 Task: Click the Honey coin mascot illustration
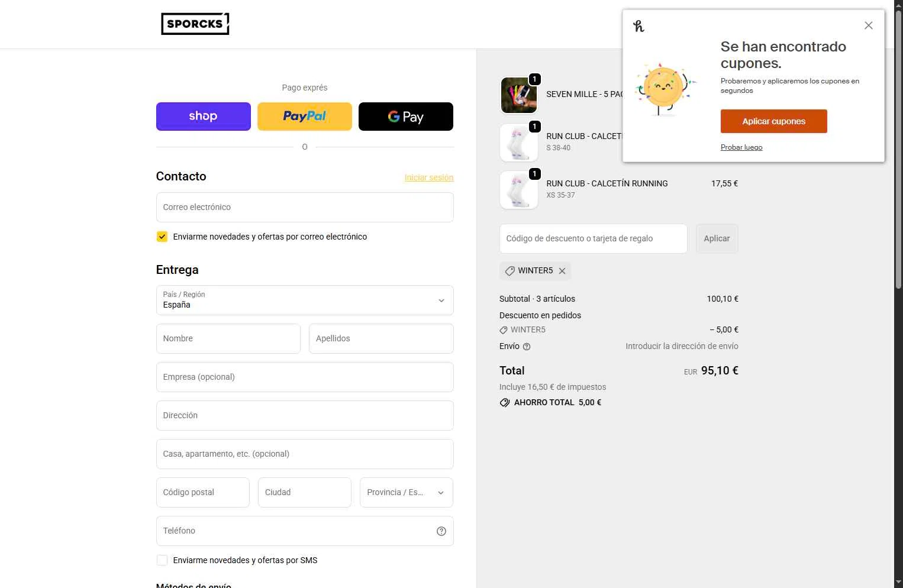coord(665,89)
